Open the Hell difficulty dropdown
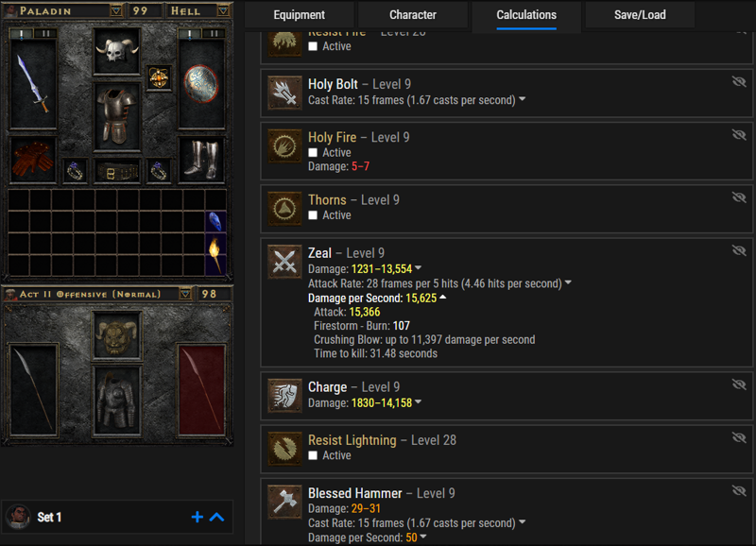The height and width of the screenshot is (546, 756). [223, 10]
